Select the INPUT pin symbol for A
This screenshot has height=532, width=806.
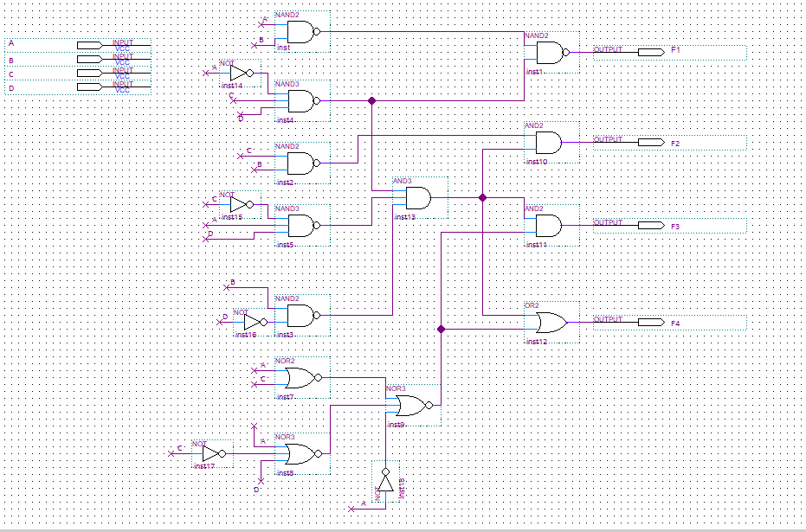(91, 45)
